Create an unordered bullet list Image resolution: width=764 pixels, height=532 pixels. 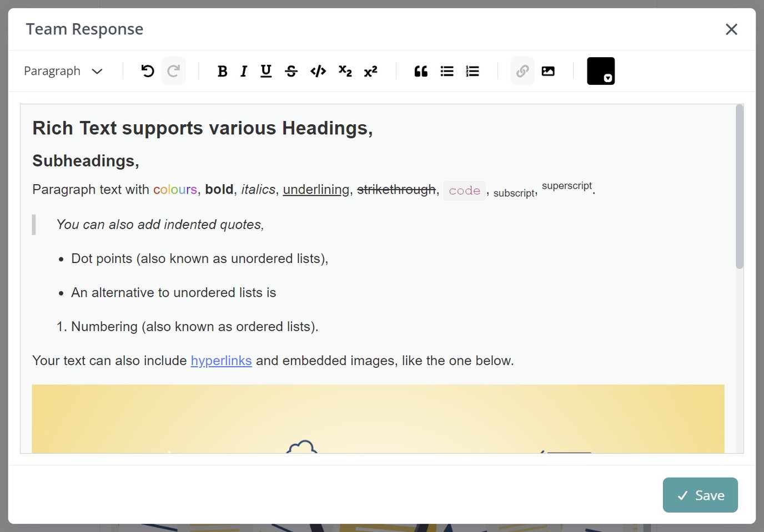[x=446, y=70]
